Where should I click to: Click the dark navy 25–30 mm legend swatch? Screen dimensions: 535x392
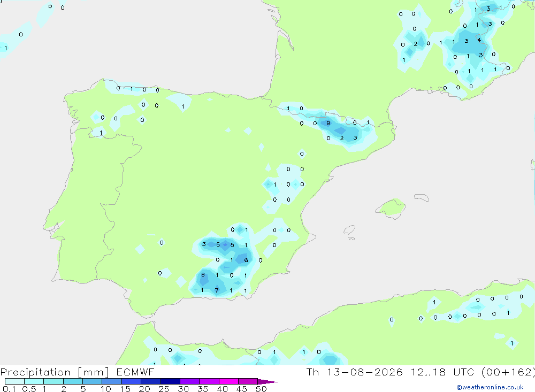point(170,381)
